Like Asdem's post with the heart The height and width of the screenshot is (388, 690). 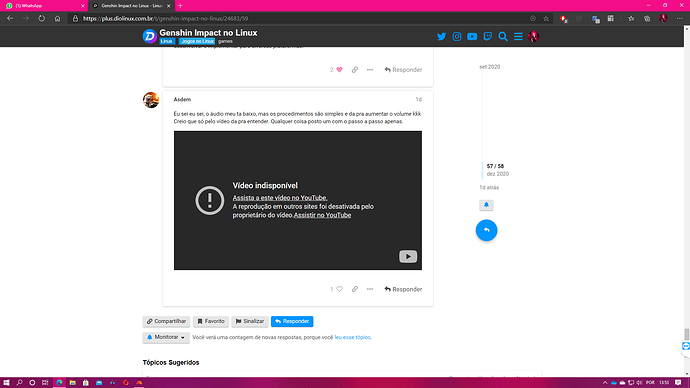(339, 289)
